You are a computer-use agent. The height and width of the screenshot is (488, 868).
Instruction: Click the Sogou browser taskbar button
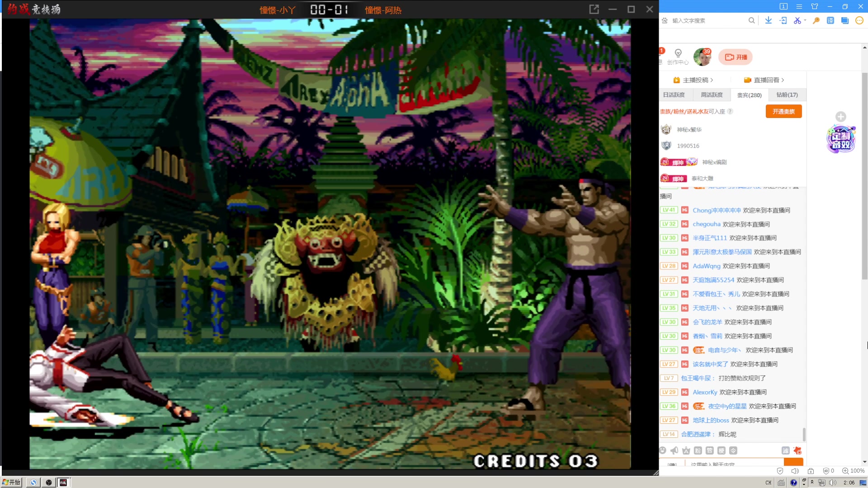[33, 483]
